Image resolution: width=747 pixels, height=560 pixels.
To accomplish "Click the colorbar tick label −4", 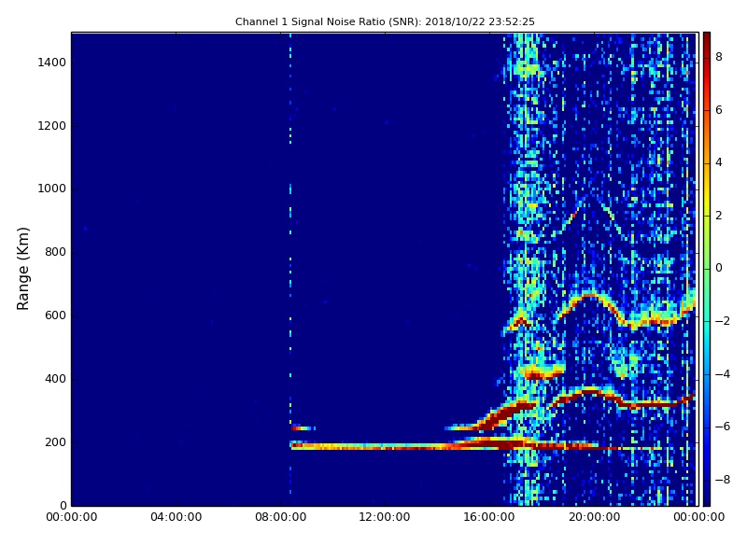I will tap(723, 374).
